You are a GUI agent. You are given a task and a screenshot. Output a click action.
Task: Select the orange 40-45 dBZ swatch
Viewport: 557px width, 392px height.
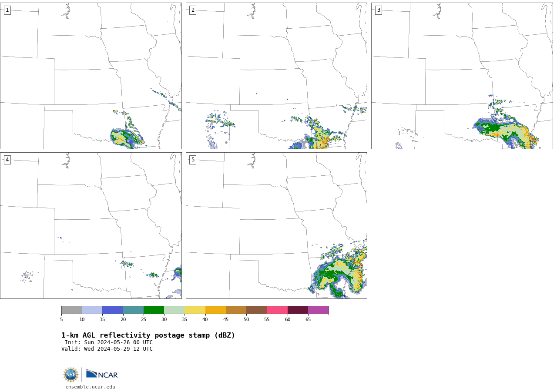(215, 310)
